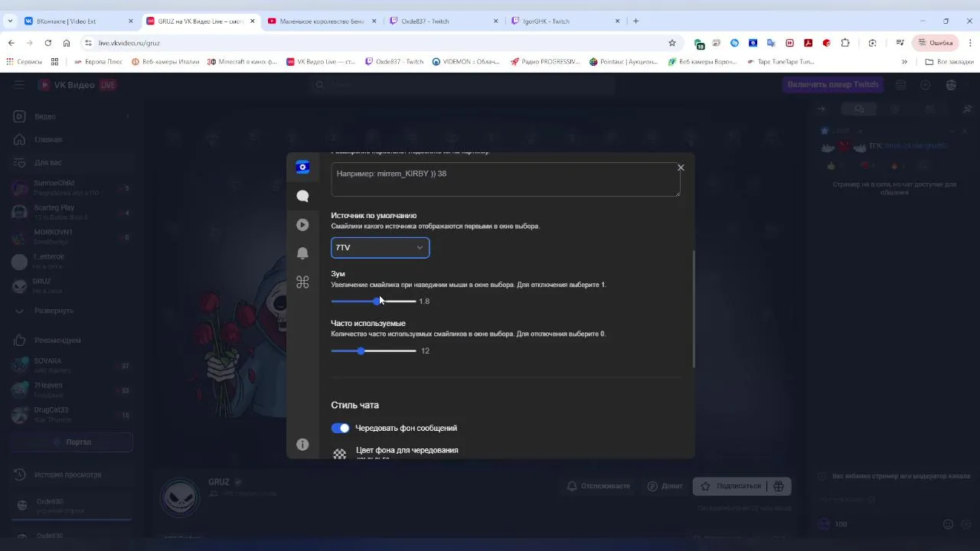Open the hamburger menu beside VK Видео

tap(19, 85)
